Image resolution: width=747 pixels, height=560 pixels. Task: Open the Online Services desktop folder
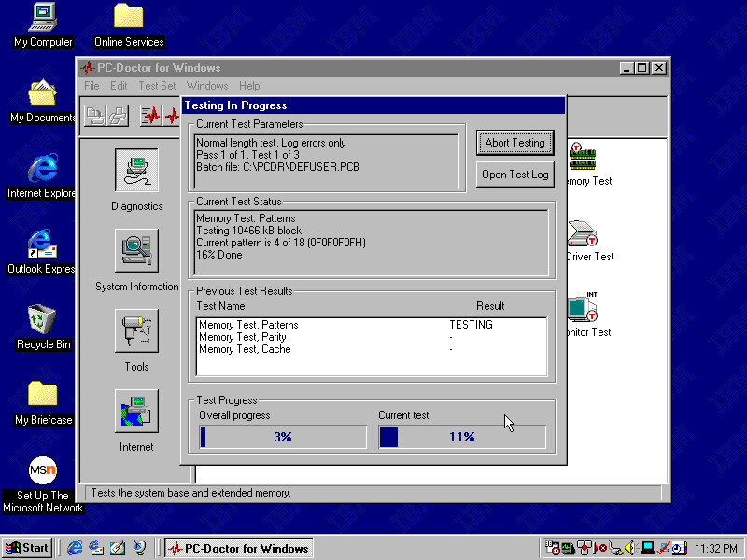click(x=128, y=17)
